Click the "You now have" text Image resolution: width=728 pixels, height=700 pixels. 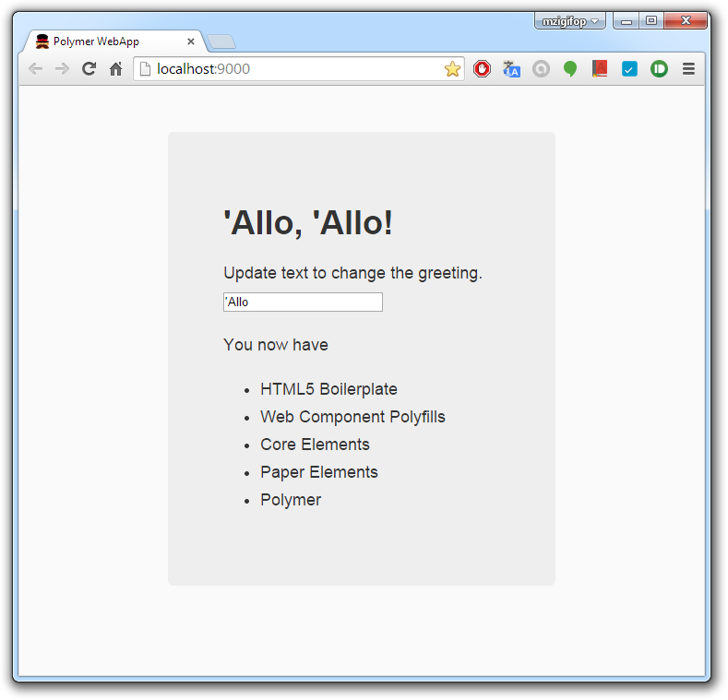[276, 344]
